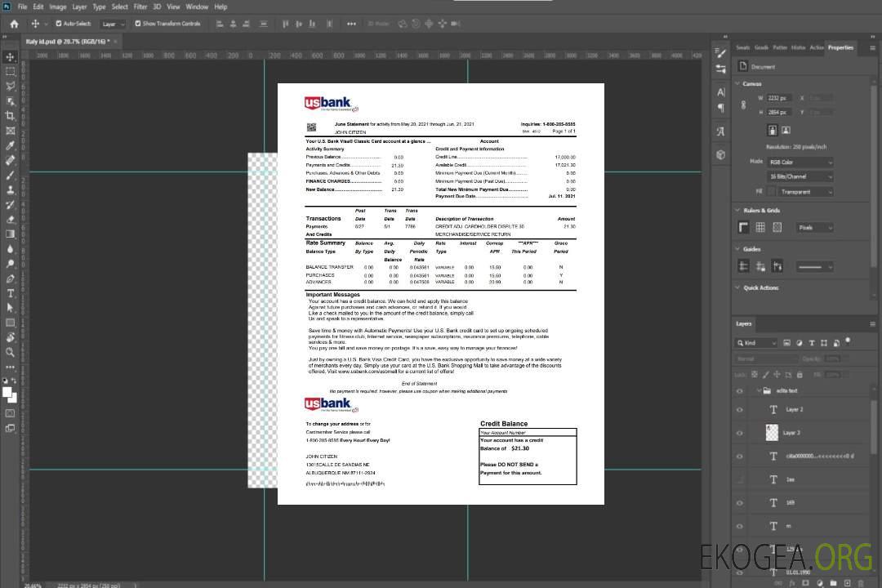882x588 pixels.
Task: Click the foreground color swatch
Action: [x=7, y=392]
